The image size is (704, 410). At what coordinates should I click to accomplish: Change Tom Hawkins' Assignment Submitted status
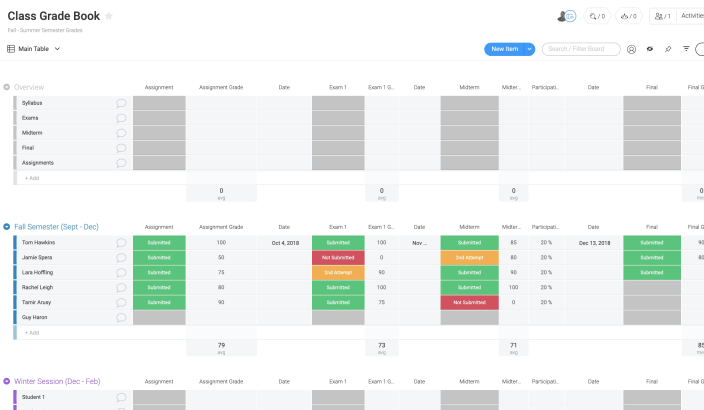pos(159,242)
